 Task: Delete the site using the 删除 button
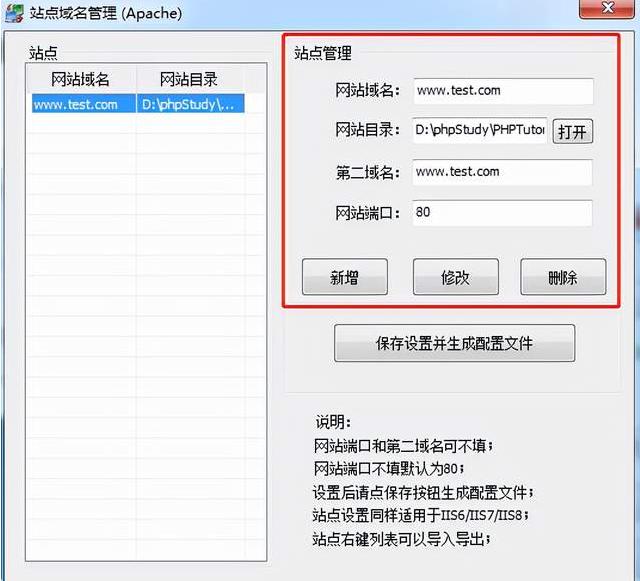(x=562, y=277)
